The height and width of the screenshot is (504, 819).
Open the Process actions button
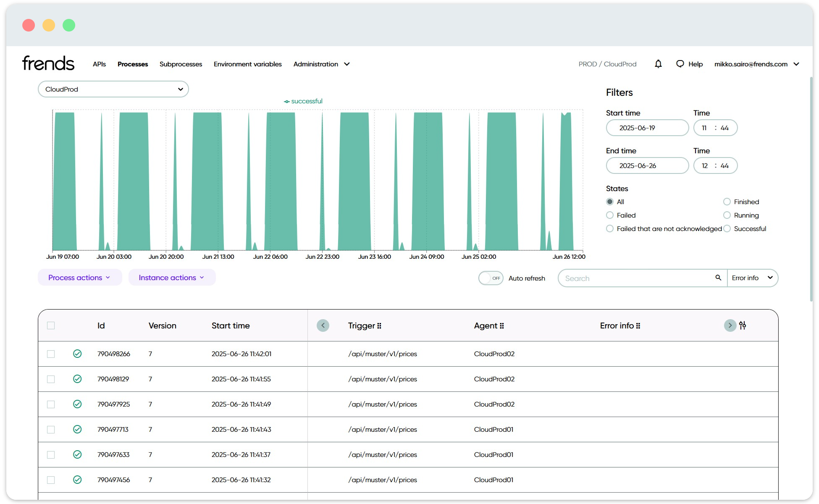79,277
